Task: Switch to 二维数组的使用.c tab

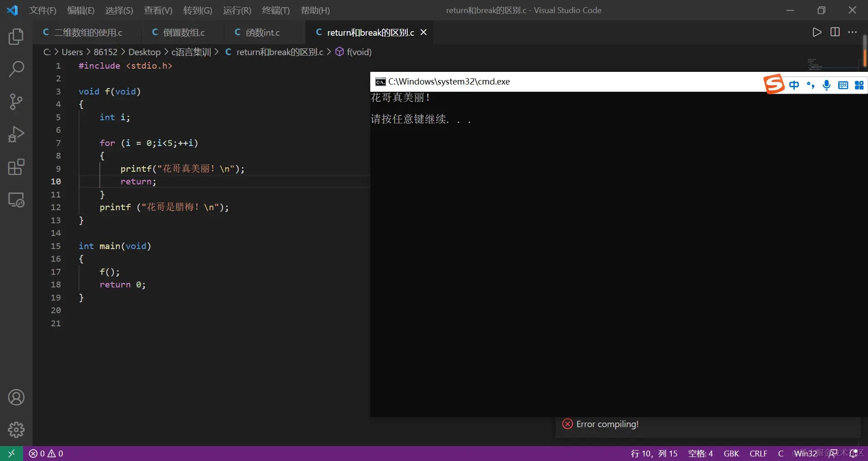Action: [x=87, y=33]
